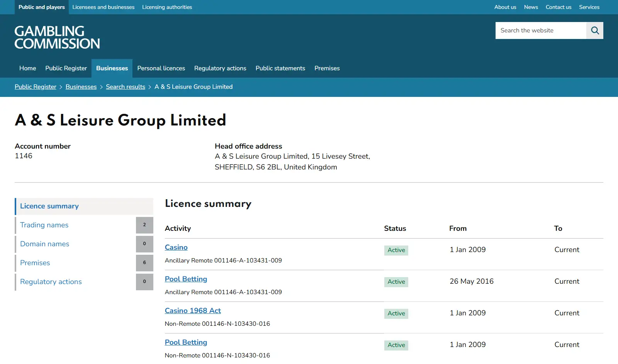Click the account number 1146
This screenshot has height=364, width=618.
pos(24,156)
